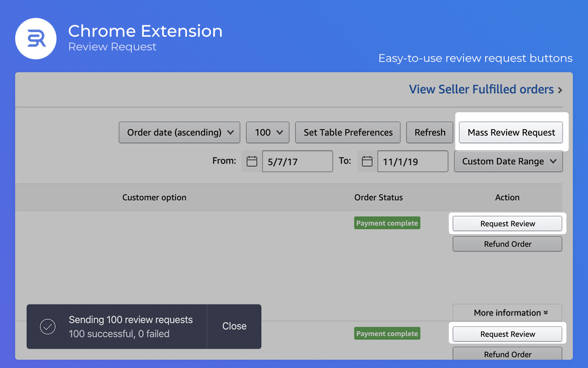Click Request Review on the first order

point(507,224)
